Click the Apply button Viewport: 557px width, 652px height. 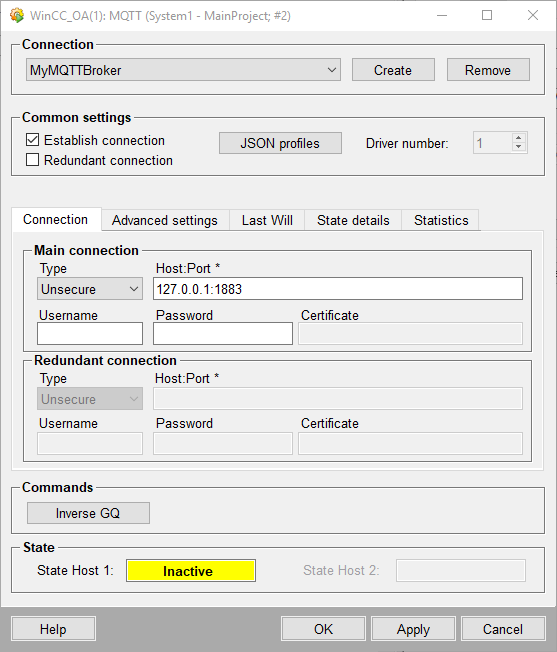pos(413,629)
